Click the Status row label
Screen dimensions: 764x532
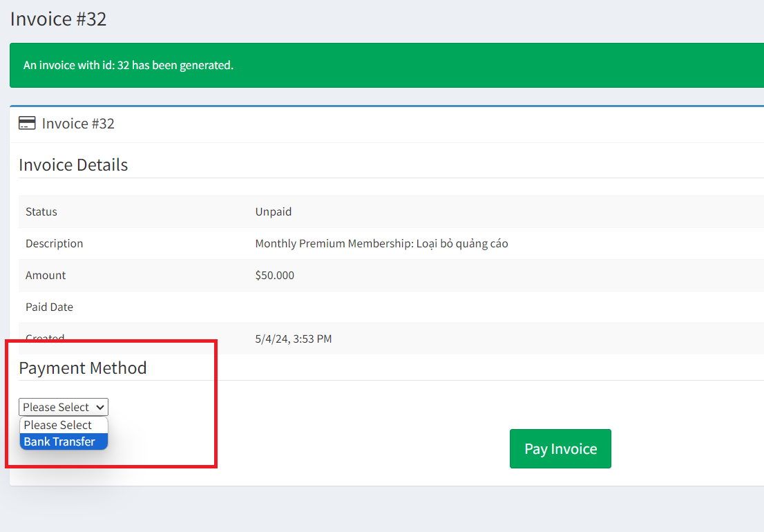pos(41,211)
